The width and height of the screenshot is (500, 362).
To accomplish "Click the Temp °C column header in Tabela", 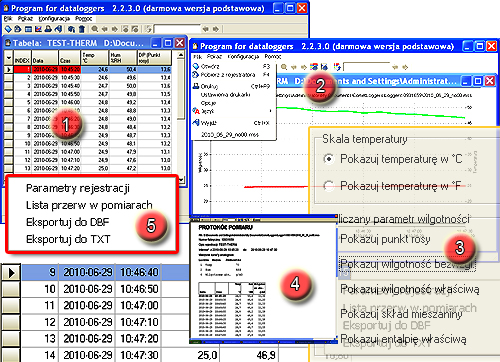I will tap(95, 58).
